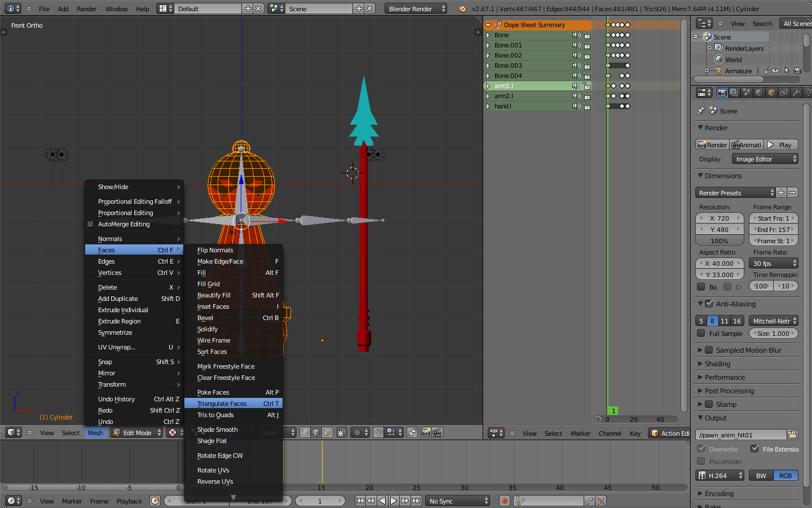Click the lock icon on Bone.002 channel
The width and height of the screenshot is (812, 508).
[x=586, y=55]
